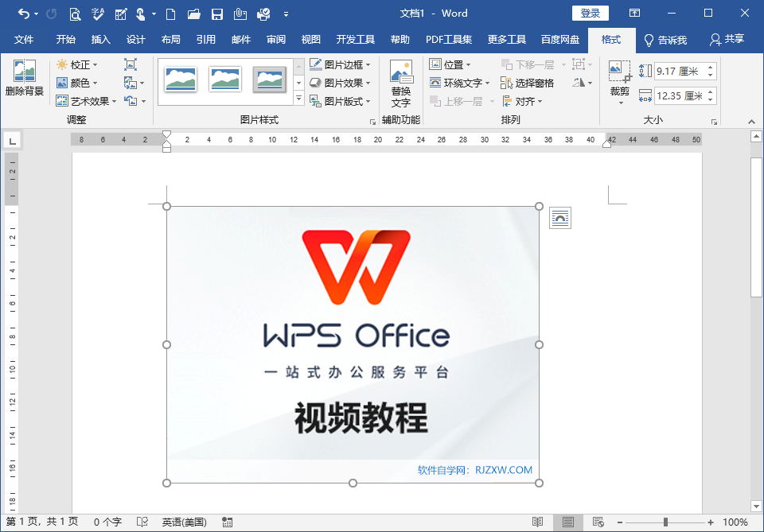Image resolution: width=764 pixels, height=532 pixels.
Task: Switch to print layout view icon
Action: (567, 522)
